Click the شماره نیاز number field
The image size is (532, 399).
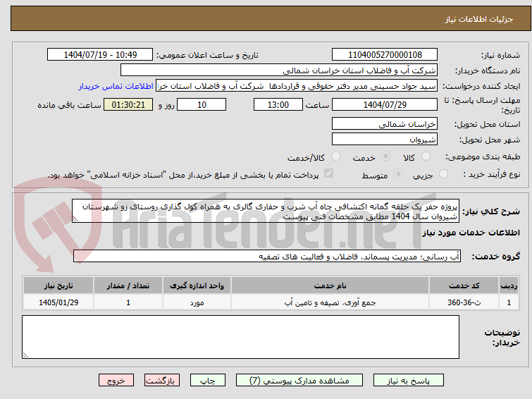tap(385, 55)
